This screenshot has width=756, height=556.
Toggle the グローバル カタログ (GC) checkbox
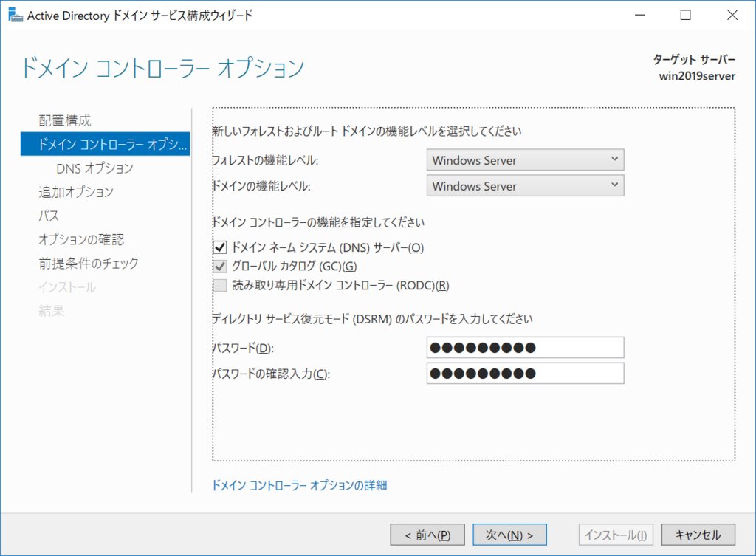(x=220, y=266)
